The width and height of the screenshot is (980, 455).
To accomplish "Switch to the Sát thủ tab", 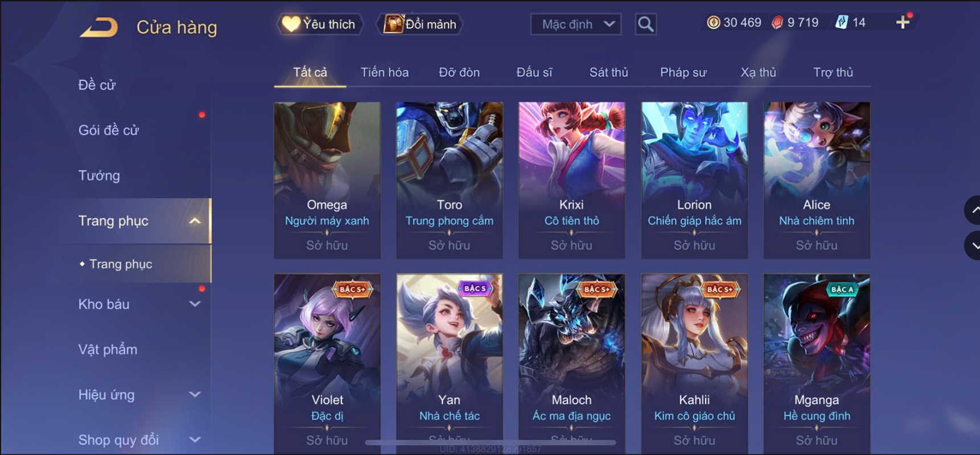I will 608,72.
